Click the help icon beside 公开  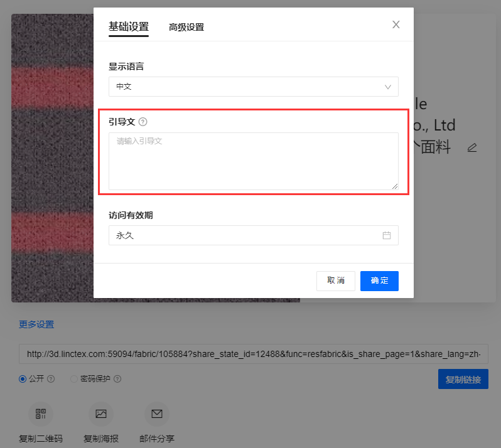click(x=51, y=379)
